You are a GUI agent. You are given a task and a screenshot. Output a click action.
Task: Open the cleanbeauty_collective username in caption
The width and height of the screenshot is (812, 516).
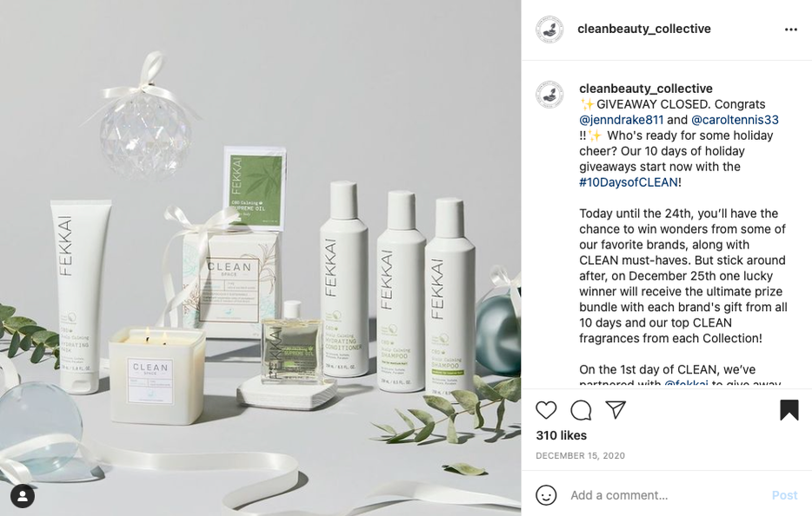pos(646,89)
